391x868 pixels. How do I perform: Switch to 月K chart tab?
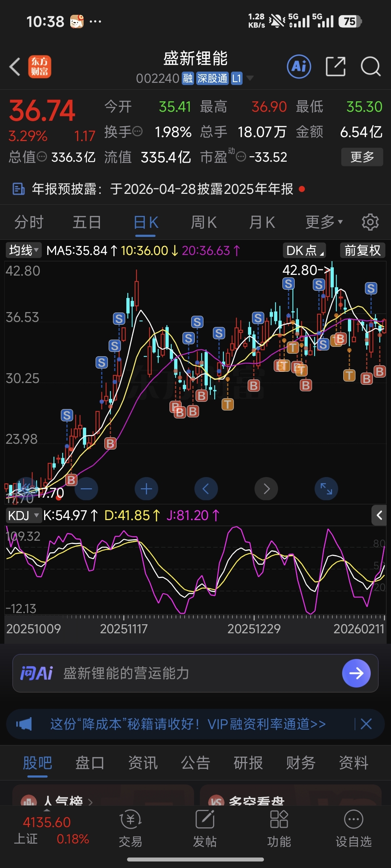point(262,222)
